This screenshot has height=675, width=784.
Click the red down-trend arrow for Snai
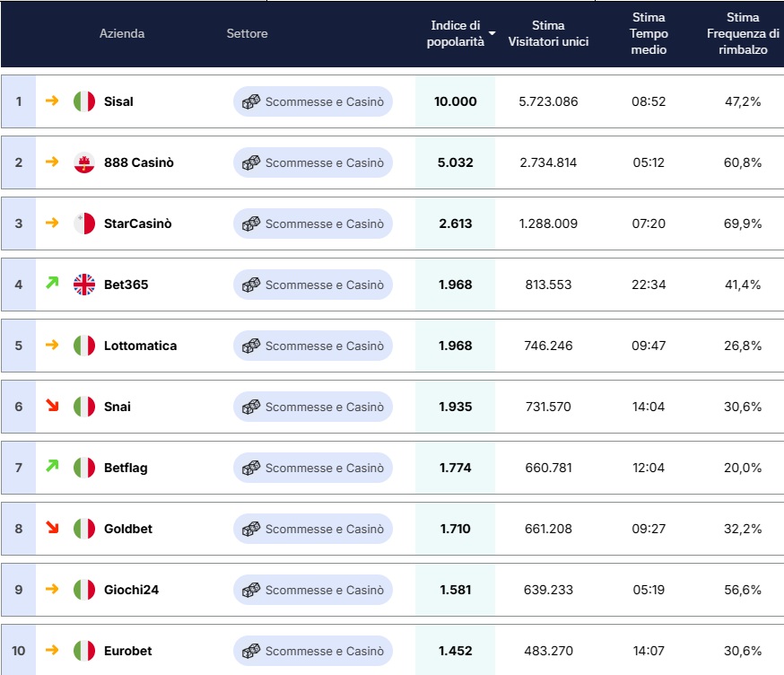[x=52, y=405]
